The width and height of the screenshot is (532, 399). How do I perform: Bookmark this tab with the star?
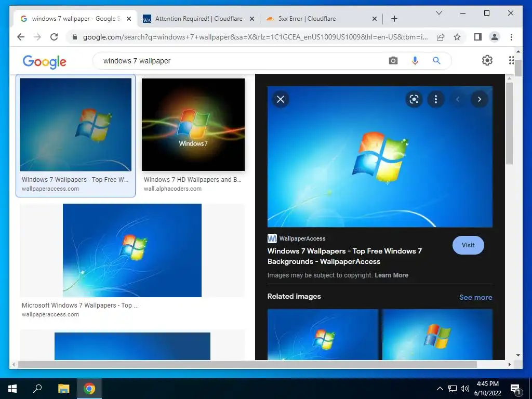point(457,37)
